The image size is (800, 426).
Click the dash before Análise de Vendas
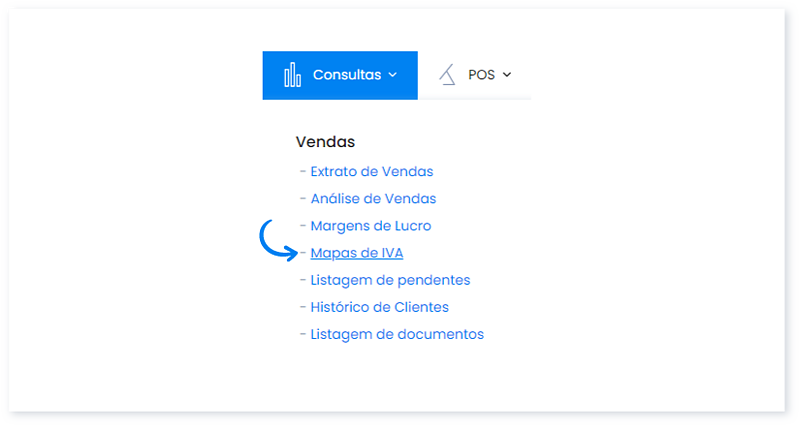click(302, 199)
